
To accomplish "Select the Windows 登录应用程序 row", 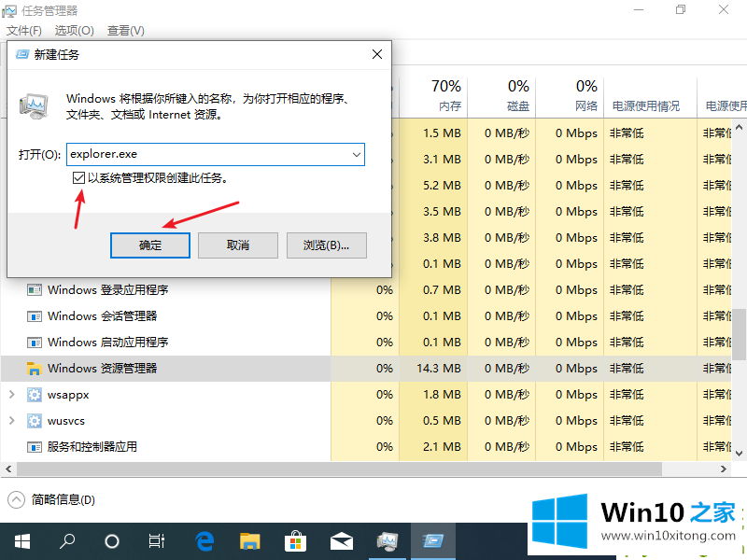I will (x=366, y=290).
